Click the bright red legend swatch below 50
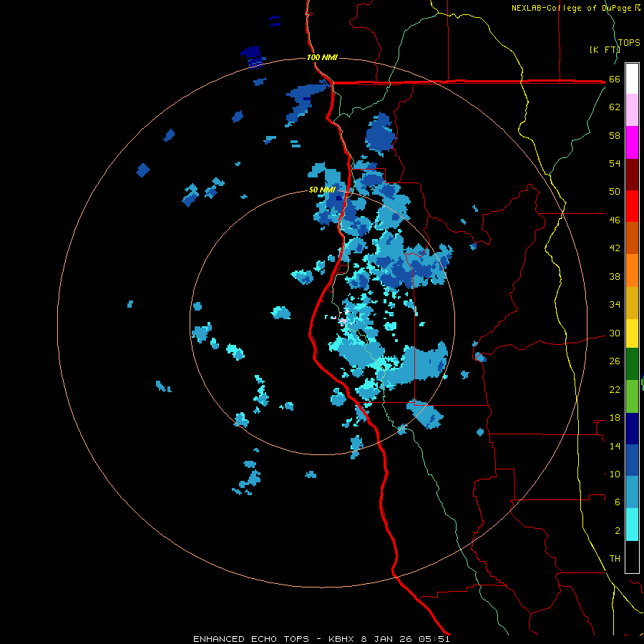Viewport: 644px width, 644px height. tap(632, 206)
